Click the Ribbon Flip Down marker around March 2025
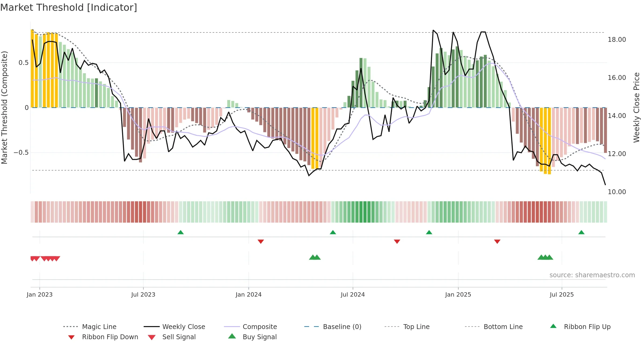644x362 pixels. click(497, 242)
